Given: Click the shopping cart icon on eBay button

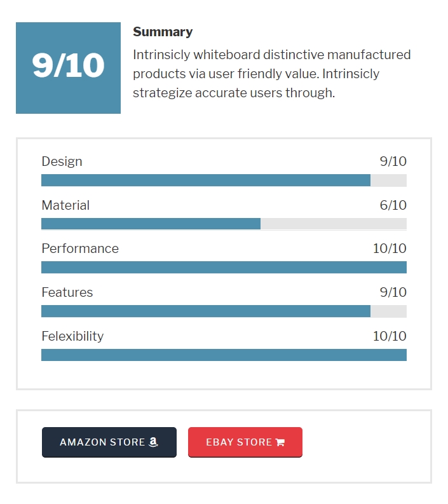Looking at the screenshot, I should [280, 442].
